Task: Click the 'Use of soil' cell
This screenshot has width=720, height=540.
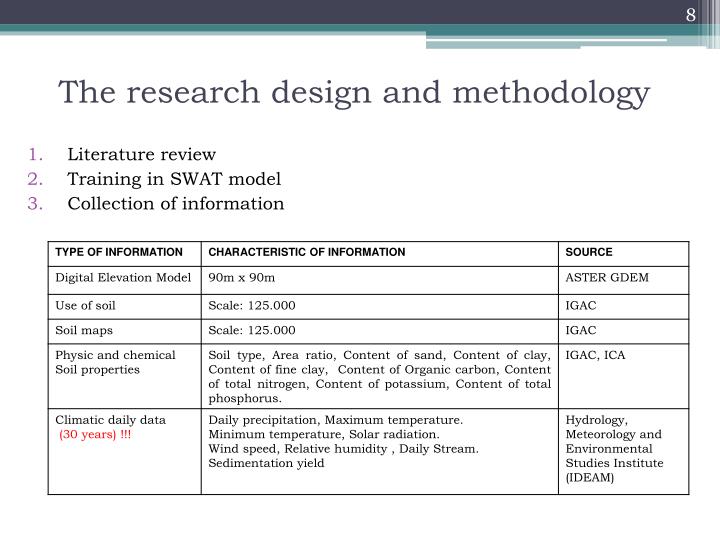Action: [124, 307]
